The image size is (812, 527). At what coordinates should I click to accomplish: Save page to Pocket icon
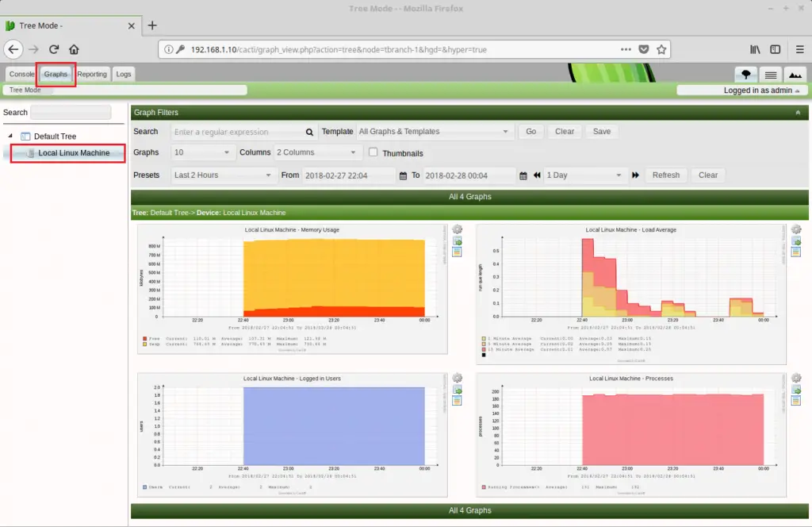point(644,49)
